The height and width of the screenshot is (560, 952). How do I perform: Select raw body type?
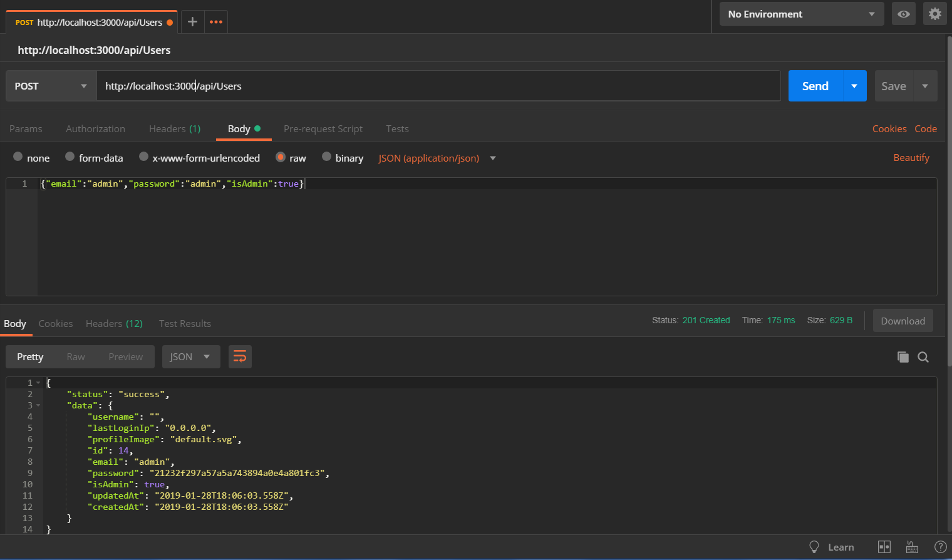pos(281,157)
